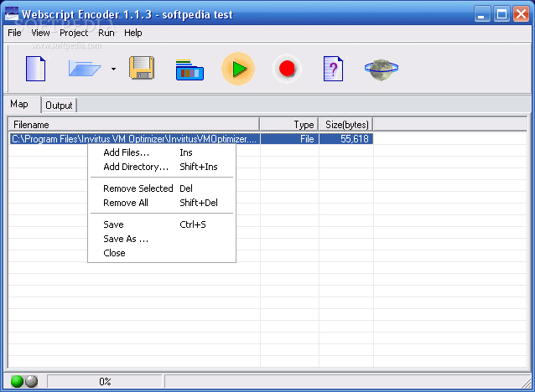The image size is (535, 392).
Task: Open the Run menu
Action: click(106, 33)
